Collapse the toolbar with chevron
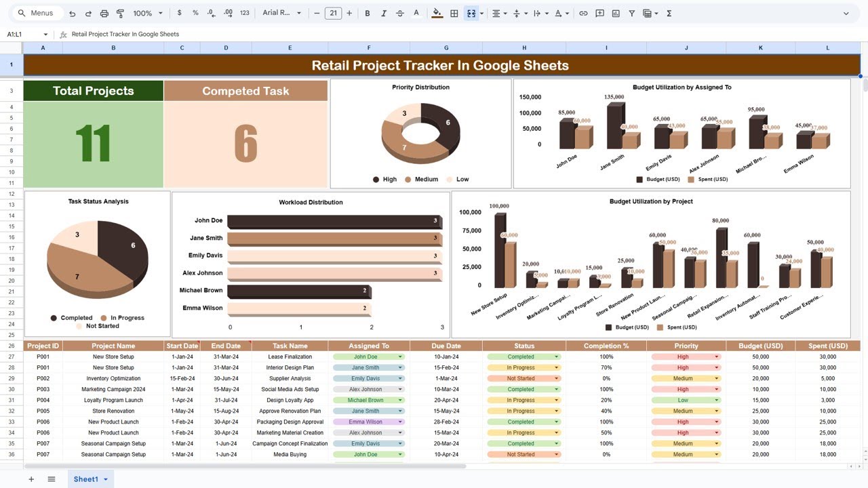This screenshot has height=488, width=868. tap(846, 13)
